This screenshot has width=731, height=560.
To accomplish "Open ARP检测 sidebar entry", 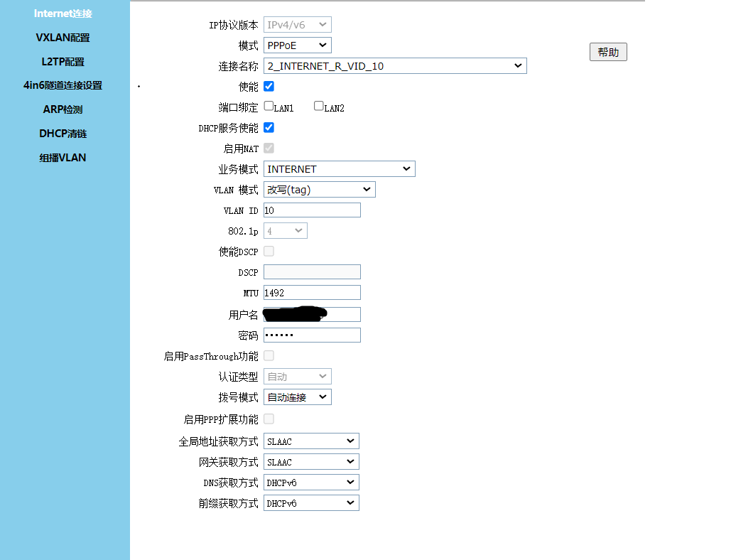I will coord(63,109).
